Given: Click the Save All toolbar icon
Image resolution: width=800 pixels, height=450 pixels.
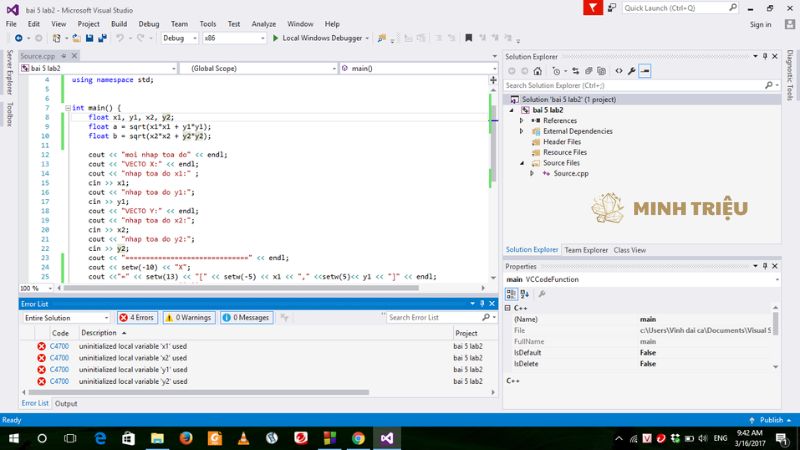Looking at the screenshot, I should point(103,38).
